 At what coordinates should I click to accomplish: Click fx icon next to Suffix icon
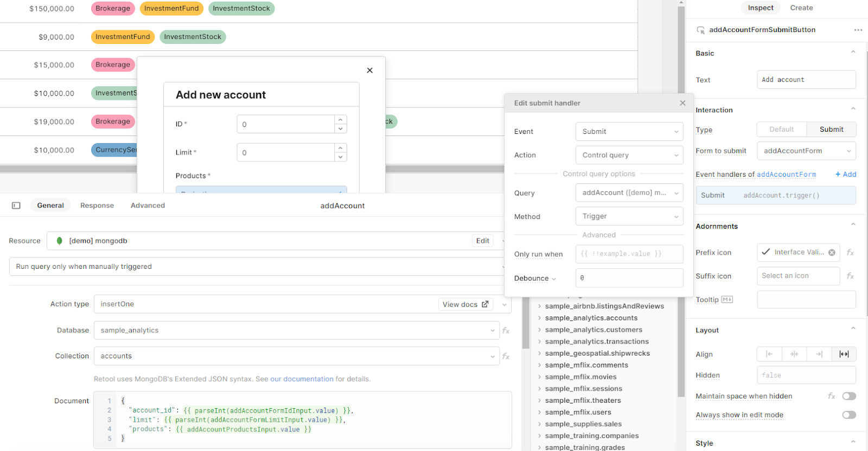(x=850, y=276)
